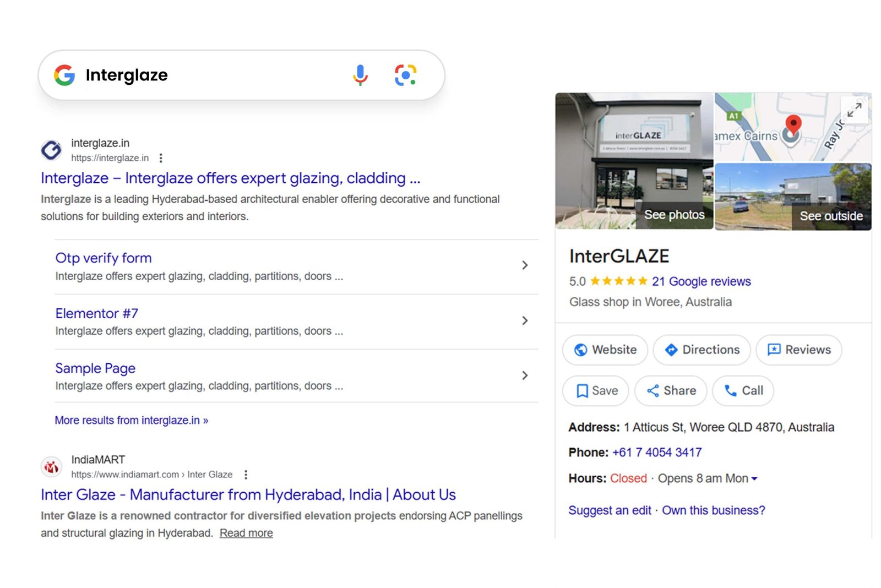Expand the Sample Page sitelink chevron
This screenshot has width=881, height=588.
click(525, 375)
